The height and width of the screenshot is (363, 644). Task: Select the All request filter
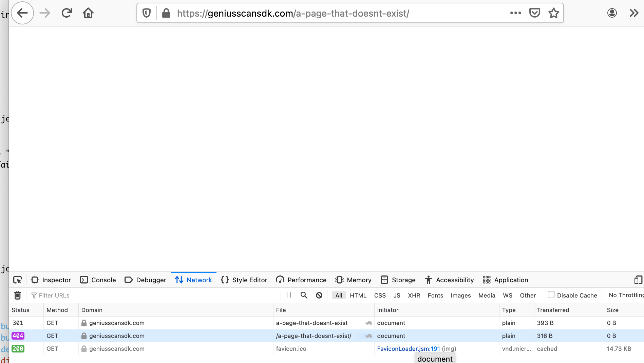click(x=339, y=295)
